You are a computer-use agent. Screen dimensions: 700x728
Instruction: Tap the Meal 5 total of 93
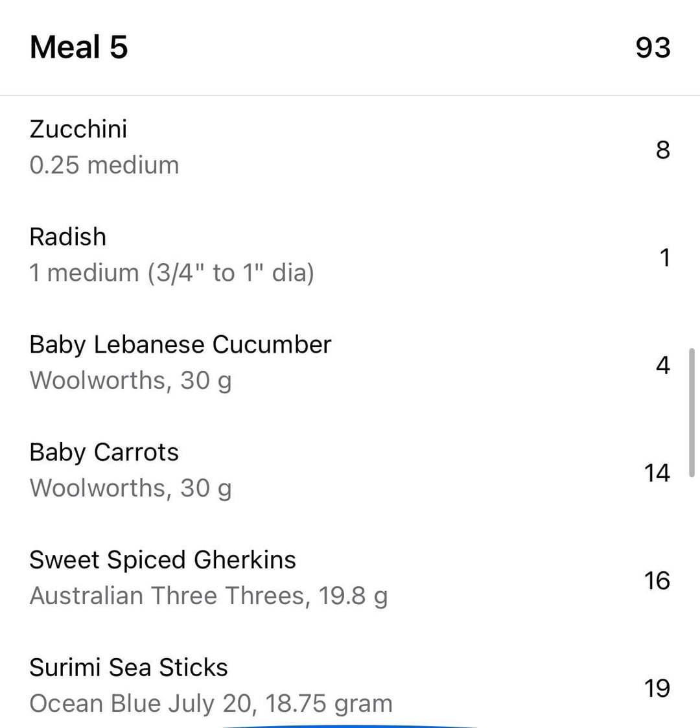pyautogui.click(x=652, y=47)
